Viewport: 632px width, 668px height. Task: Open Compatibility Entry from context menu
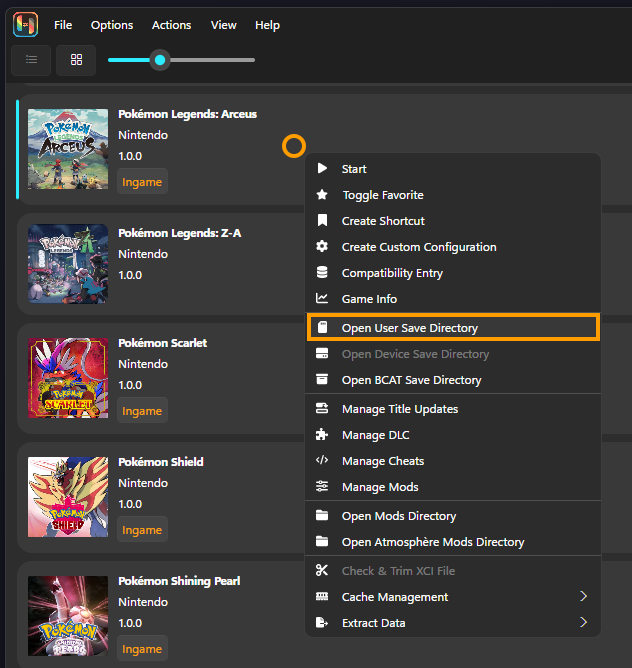tap(453, 273)
